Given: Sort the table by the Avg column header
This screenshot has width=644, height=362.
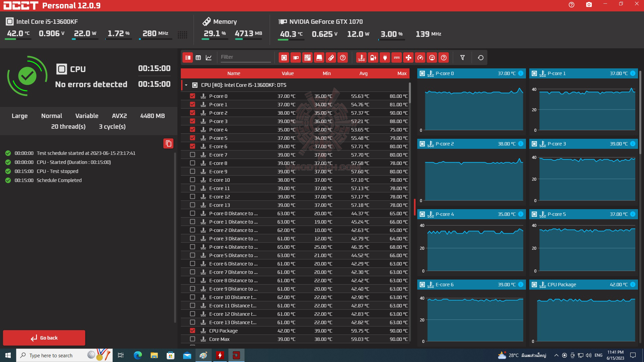Looking at the screenshot, I should pyautogui.click(x=363, y=73).
